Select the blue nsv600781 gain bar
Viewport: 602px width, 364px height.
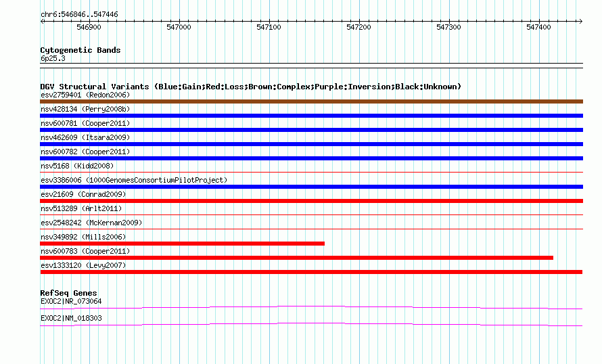311,130
